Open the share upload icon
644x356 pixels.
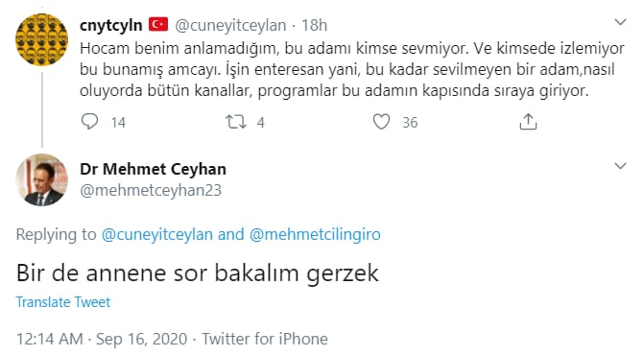coord(528,122)
